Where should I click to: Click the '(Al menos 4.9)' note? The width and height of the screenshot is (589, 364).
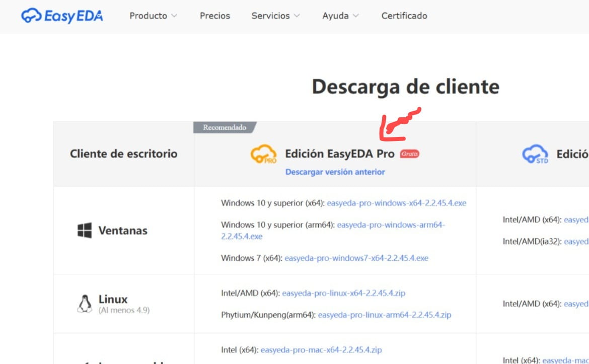pyautogui.click(x=124, y=310)
